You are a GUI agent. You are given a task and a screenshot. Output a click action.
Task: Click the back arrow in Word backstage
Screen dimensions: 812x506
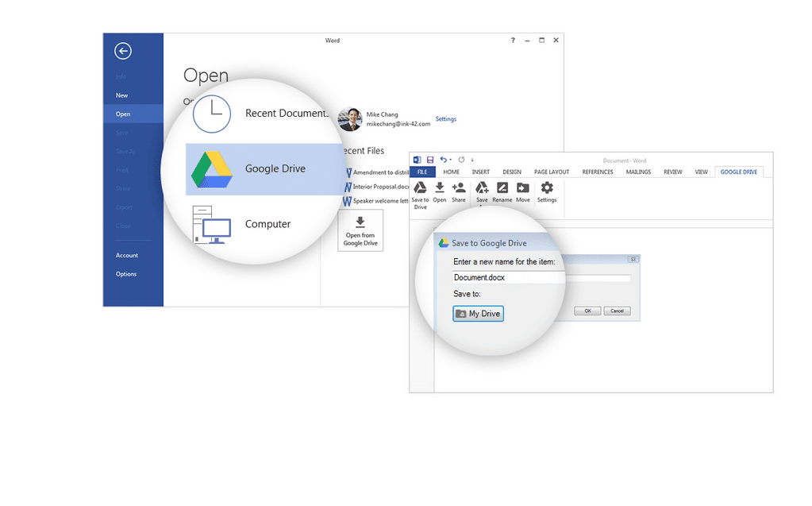coord(122,52)
